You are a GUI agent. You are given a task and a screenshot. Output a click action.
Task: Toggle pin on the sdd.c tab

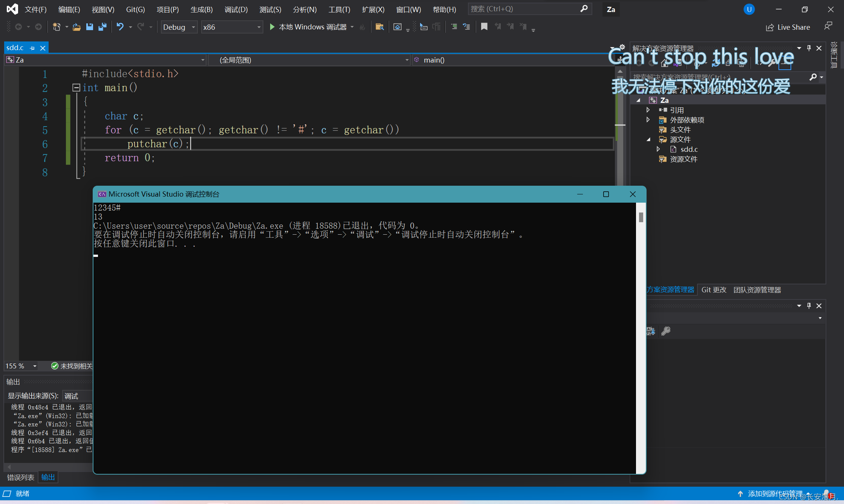(32, 48)
